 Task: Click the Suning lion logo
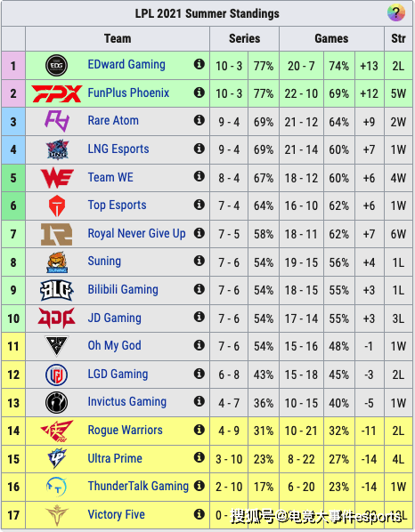pyautogui.click(x=57, y=262)
